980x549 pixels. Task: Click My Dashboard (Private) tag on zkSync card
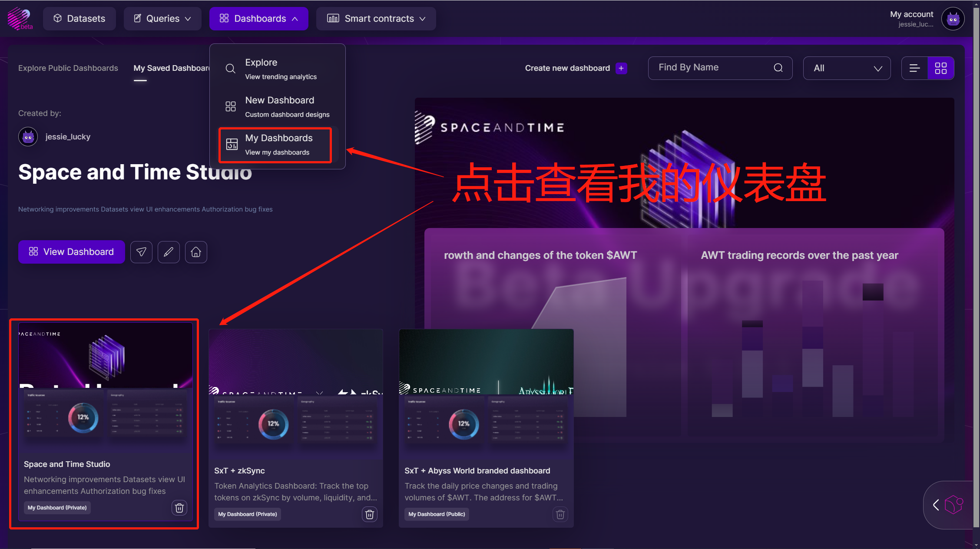click(x=247, y=514)
